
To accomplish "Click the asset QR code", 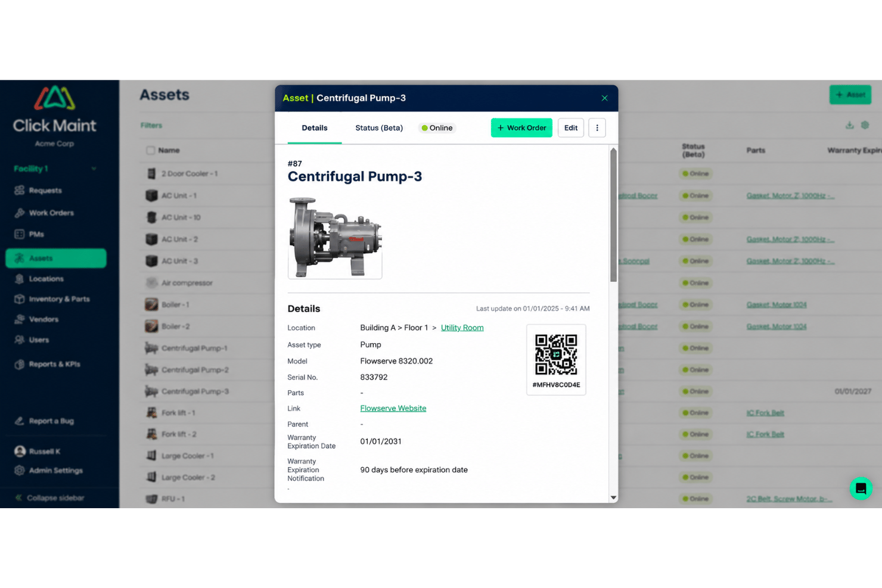I will coord(556,354).
